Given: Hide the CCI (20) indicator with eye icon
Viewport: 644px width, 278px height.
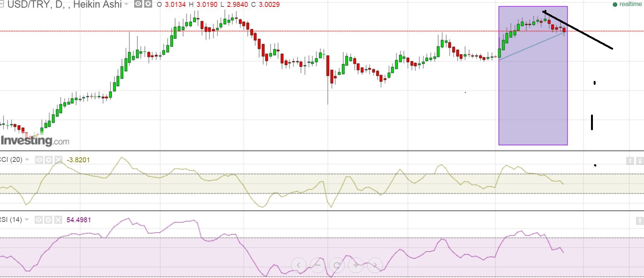Looking at the screenshot, I should (39, 160).
